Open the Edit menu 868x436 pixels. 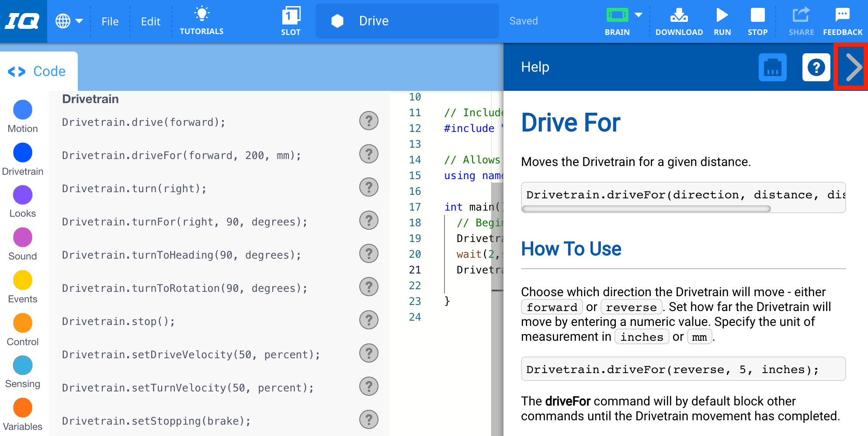[x=150, y=21]
